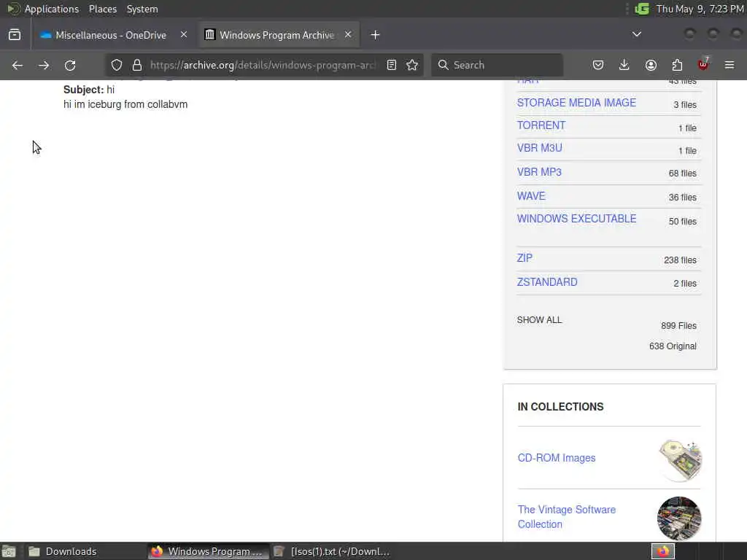Click the Firefox workspace switcher icon

point(663,551)
